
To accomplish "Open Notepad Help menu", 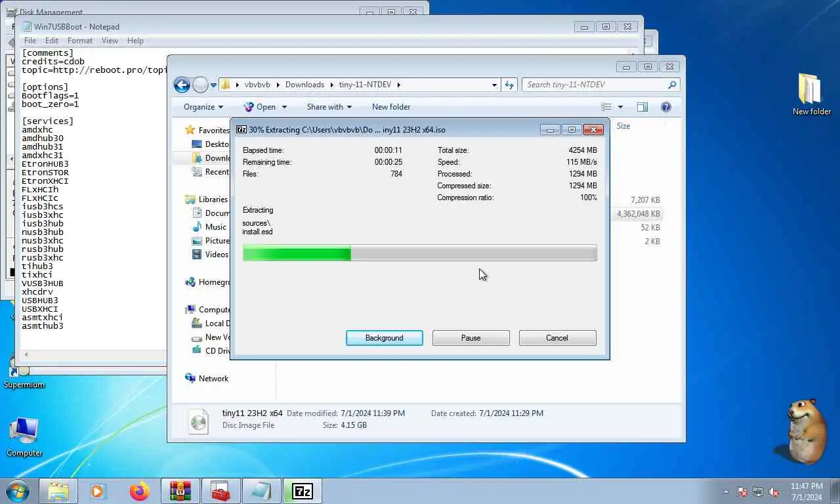I will tap(135, 41).
